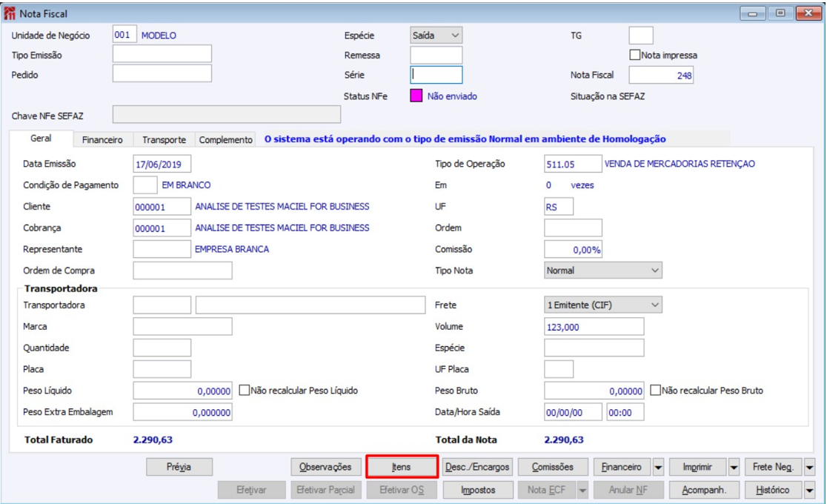Image resolution: width=827 pixels, height=504 pixels.
Task: Open the Transporte tab
Action: 164,140
